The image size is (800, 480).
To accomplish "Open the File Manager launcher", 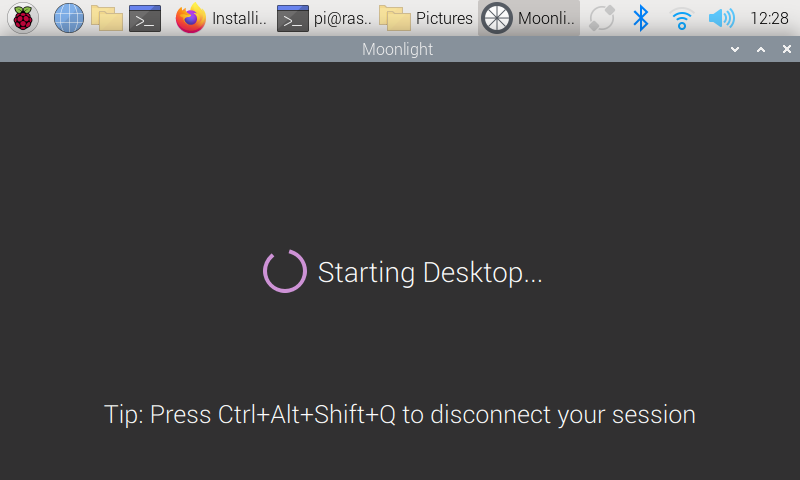I will tap(106, 18).
